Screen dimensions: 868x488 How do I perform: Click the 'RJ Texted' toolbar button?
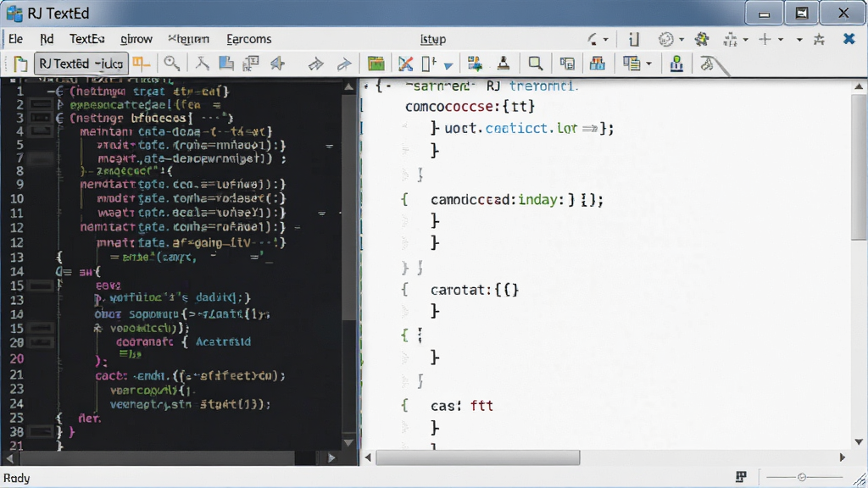coord(81,64)
